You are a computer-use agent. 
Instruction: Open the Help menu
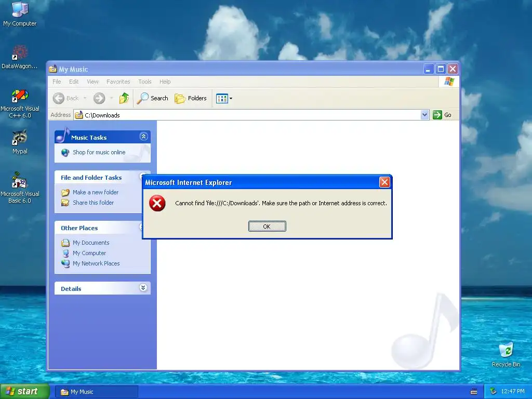pyautogui.click(x=165, y=82)
